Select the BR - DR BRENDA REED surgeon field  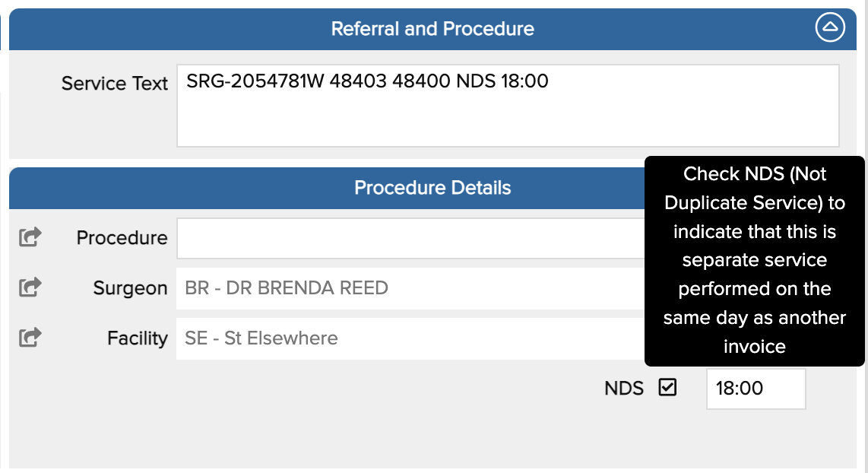tap(410, 288)
